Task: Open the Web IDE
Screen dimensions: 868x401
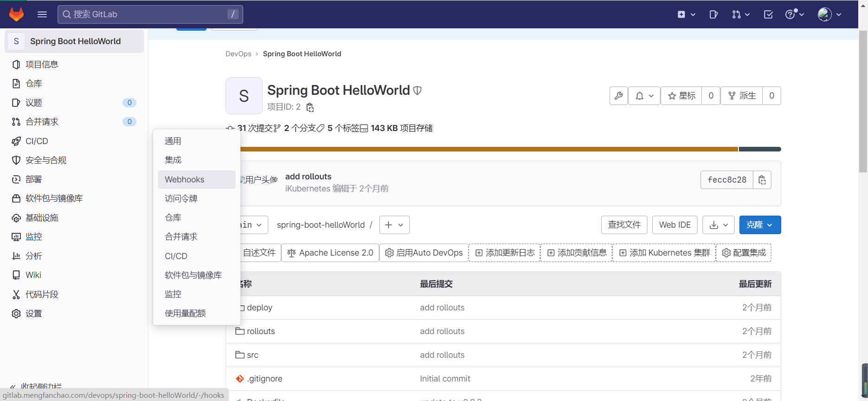Action: coord(675,225)
